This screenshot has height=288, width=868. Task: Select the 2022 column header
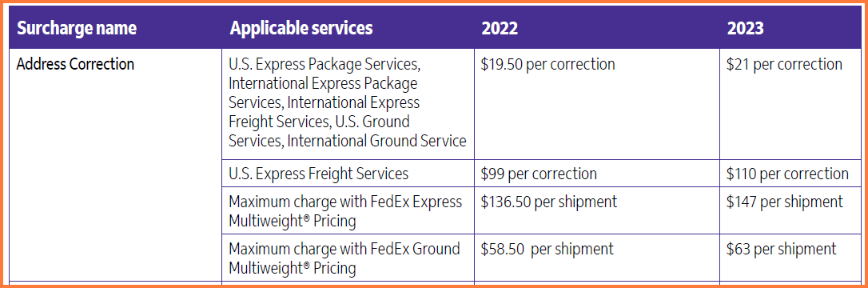coord(500,29)
